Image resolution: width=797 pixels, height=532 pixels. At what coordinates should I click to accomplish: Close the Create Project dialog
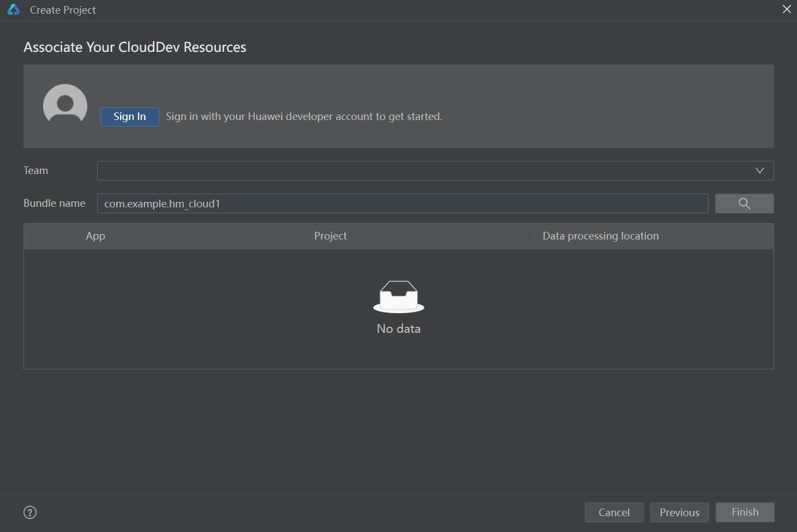point(787,9)
